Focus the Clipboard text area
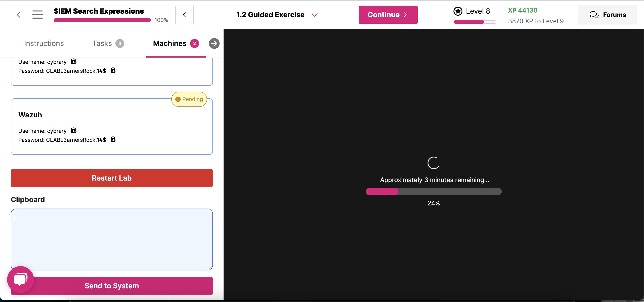This screenshot has width=644, height=302. point(112,239)
